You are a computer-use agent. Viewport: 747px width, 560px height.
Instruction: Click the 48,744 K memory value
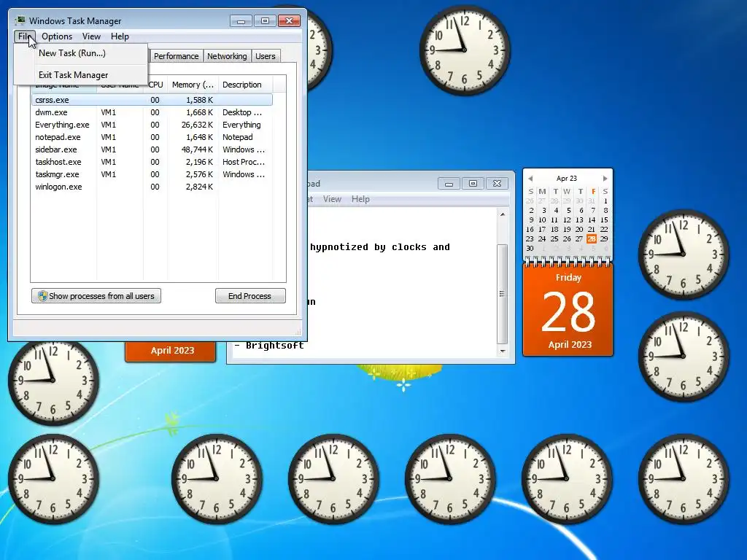pyautogui.click(x=197, y=149)
